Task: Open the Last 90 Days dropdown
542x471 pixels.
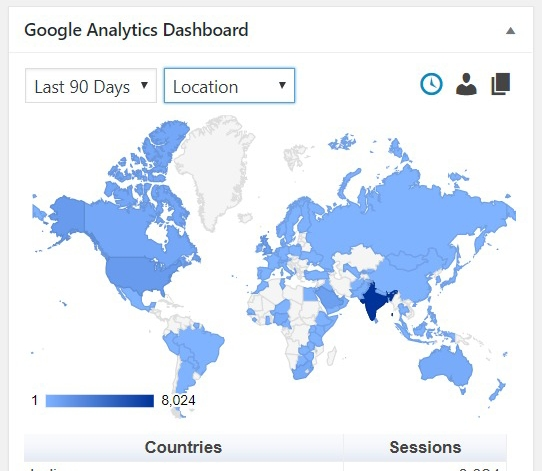Action: [91, 86]
